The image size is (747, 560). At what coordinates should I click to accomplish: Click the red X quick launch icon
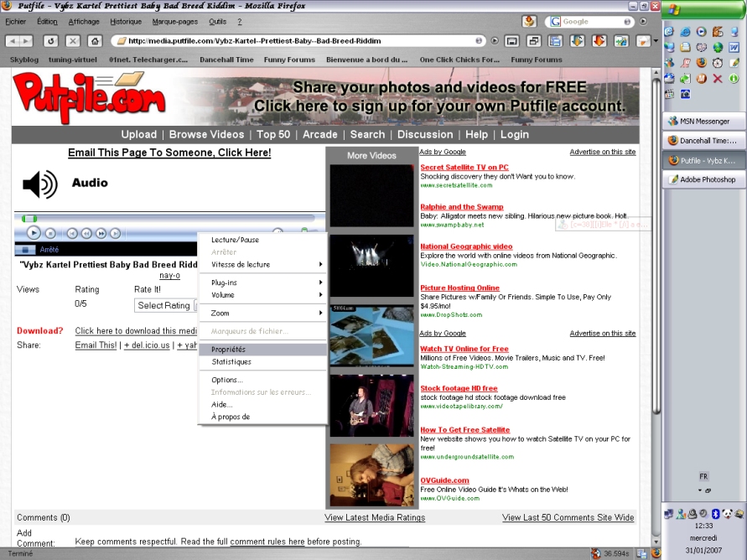pyautogui.click(x=718, y=79)
